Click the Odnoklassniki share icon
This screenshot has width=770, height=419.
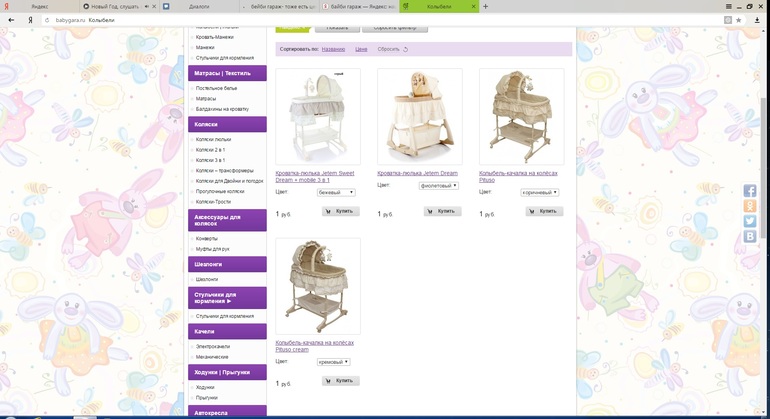(749, 206)
